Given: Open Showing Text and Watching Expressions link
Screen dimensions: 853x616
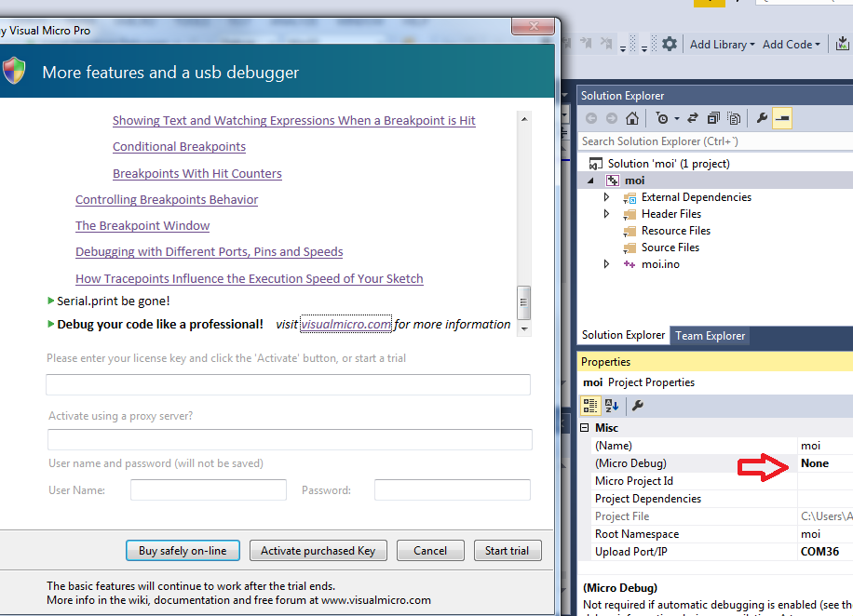Looking at the screenshot, I should 293,120.
